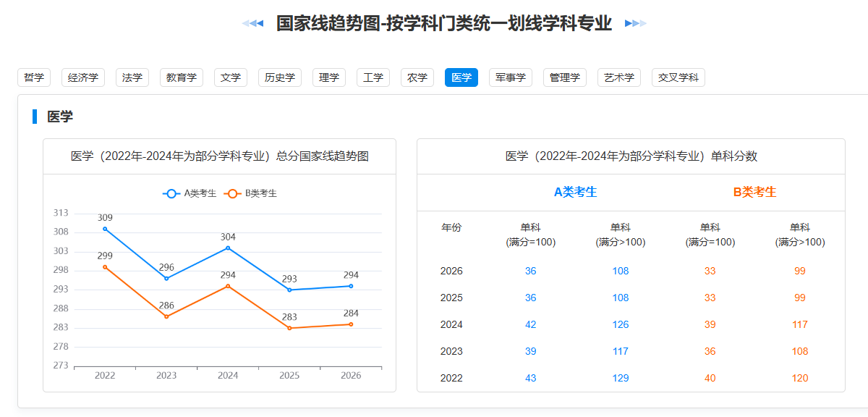Click the B类考生 table column header
This screenshot has width=868, height=417.
click(755, 192)
